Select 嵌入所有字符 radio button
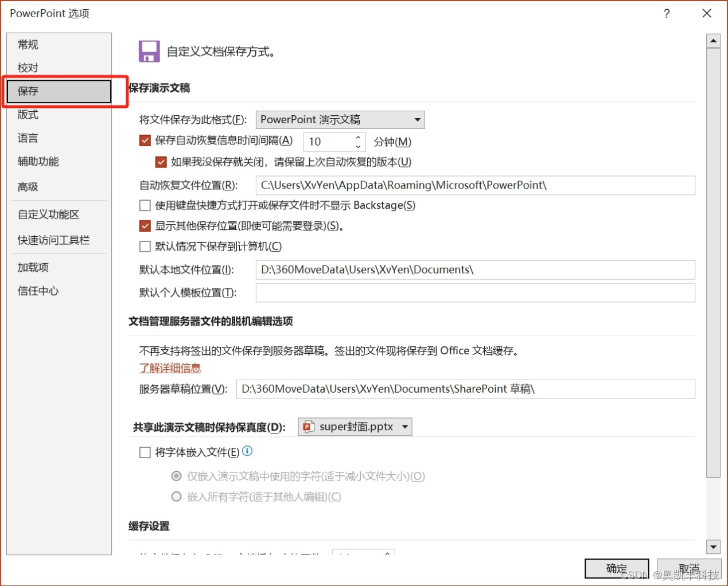 coord(177,497)
